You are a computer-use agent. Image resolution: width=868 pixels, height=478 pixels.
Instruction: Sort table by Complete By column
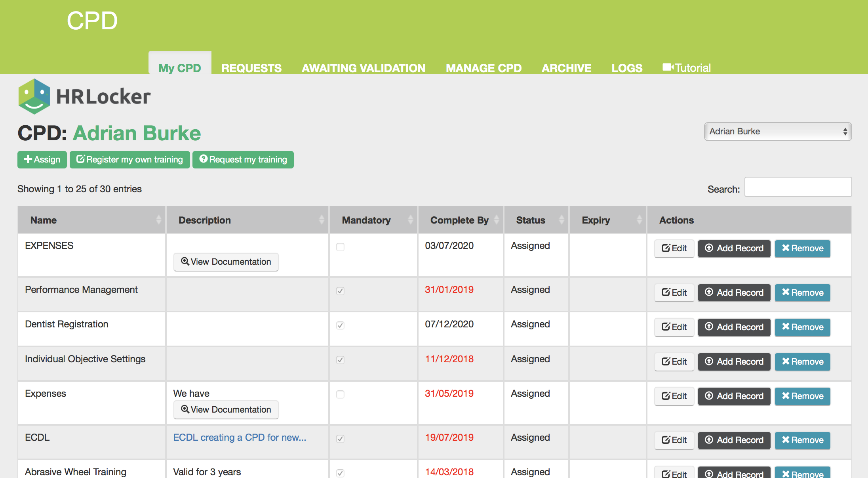coord(460,220)
